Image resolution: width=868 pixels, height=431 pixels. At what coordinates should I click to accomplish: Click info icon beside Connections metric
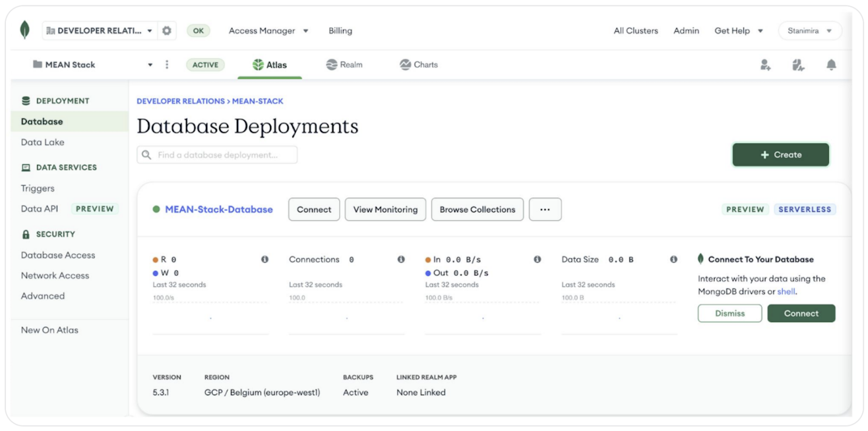pyautogui.click(x=401, y=260)
